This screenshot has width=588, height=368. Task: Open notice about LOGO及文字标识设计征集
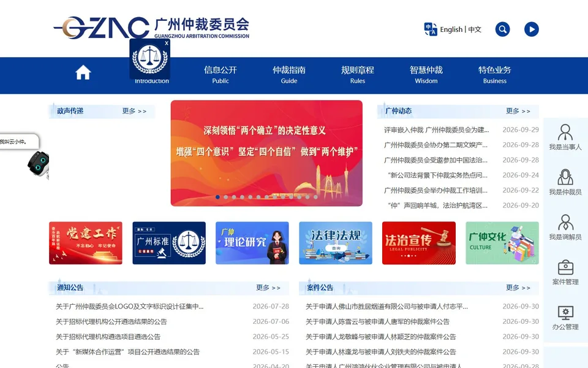tap(130, 307)
